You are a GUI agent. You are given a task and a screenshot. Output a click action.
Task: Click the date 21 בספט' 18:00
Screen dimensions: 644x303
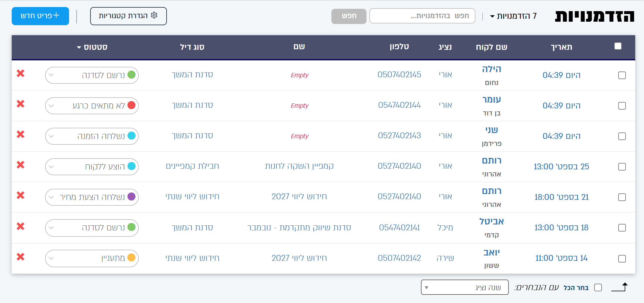pos(561,197)
